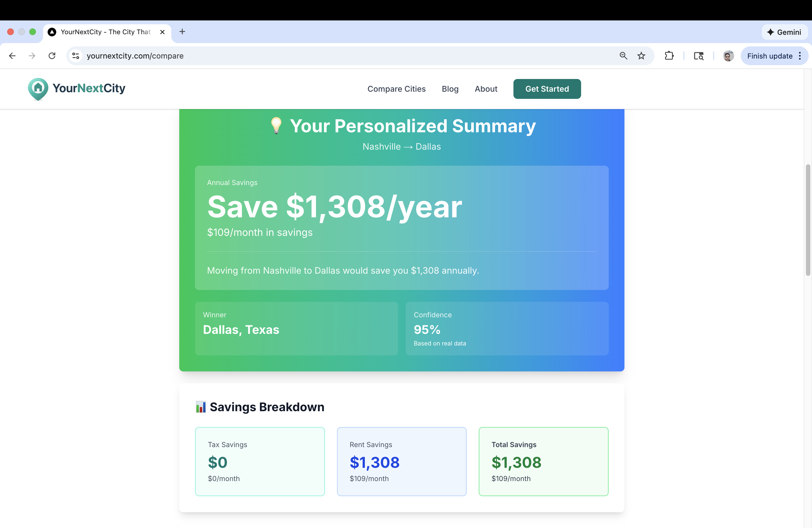The width and height of the screenshot is (812, 528).
Task: Open the extensions puzzle icon
Action: point(669,56)
